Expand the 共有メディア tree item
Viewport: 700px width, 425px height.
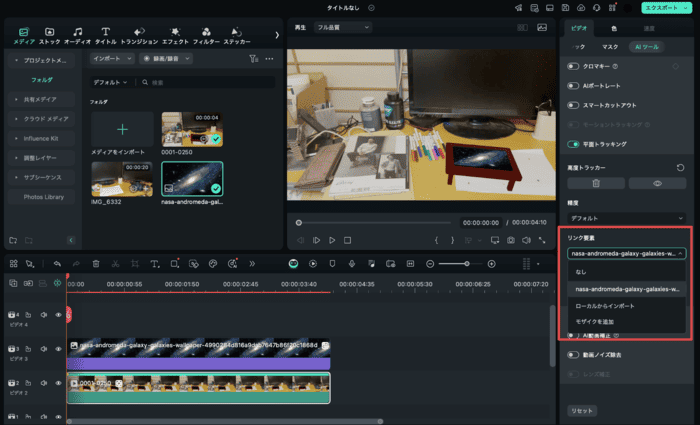[41, 99]
